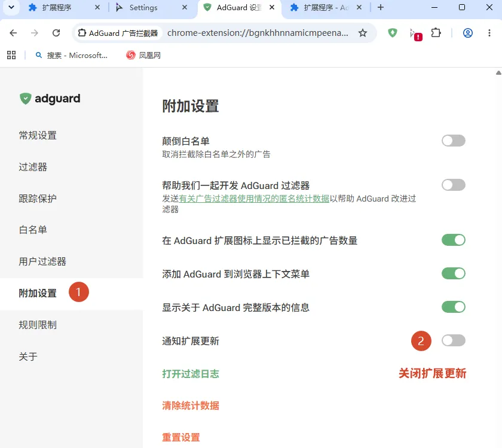Open the tab search chevron
Screen dimensions: 502x448
[x=11, y=7]
